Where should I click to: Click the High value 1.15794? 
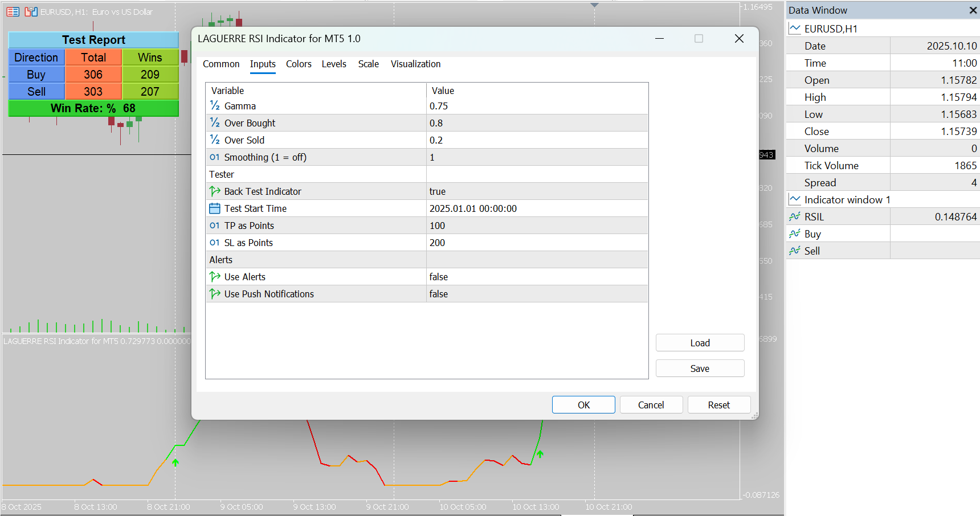[958, 97]
